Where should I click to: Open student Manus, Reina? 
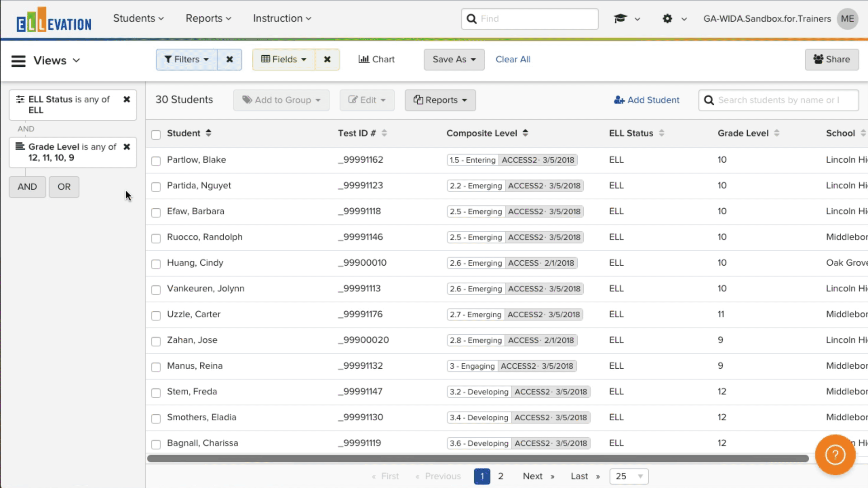[195, 366]
